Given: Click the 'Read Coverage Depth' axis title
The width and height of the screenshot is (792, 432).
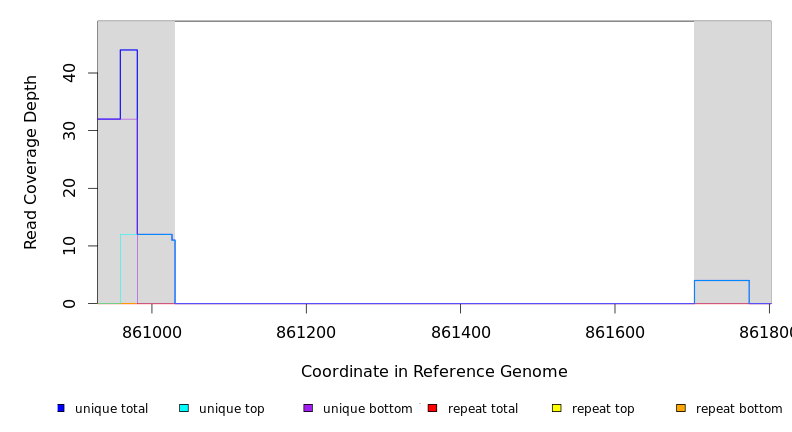Looking at the screenshot, I should tap(31, 162).
